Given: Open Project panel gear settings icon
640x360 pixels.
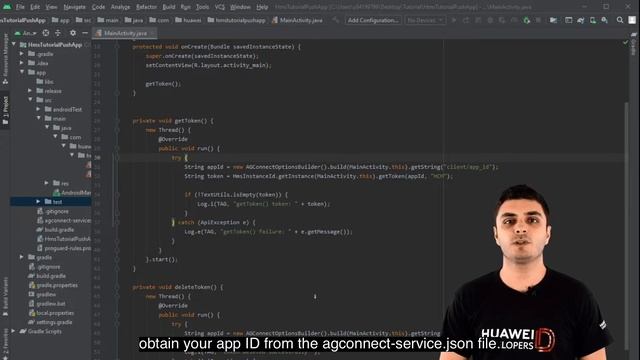Looking at the screenshot, I should 73,33.
